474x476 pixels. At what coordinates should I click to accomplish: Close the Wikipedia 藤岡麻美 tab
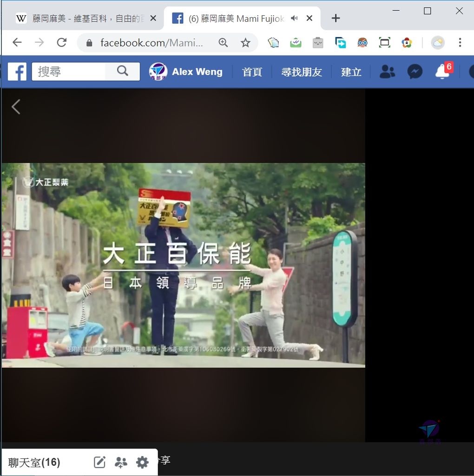tap(153, 19)
